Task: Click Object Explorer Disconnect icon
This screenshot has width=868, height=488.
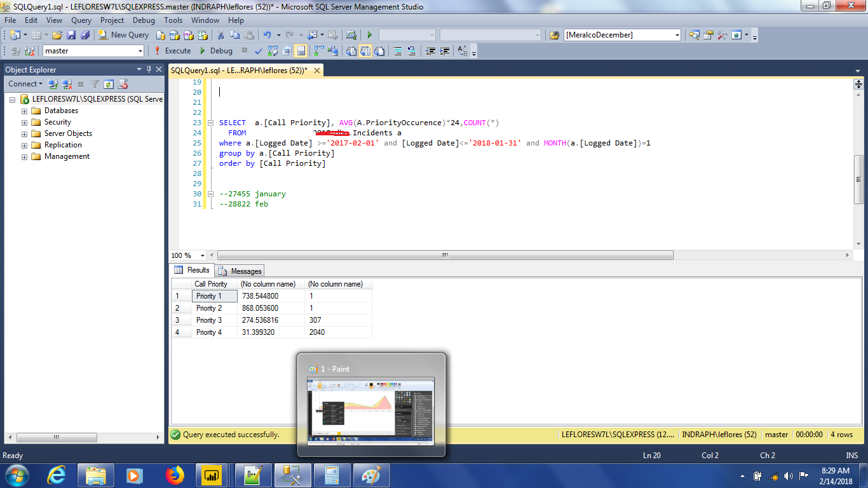Action: pos(67,84)
